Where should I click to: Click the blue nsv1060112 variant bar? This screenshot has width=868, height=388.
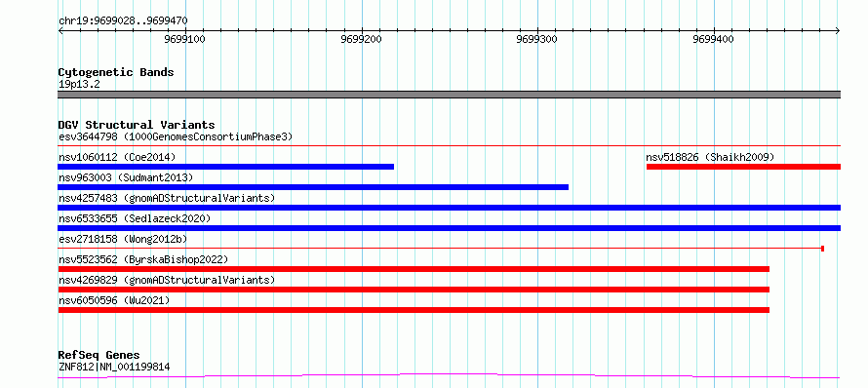coord(226,167)
